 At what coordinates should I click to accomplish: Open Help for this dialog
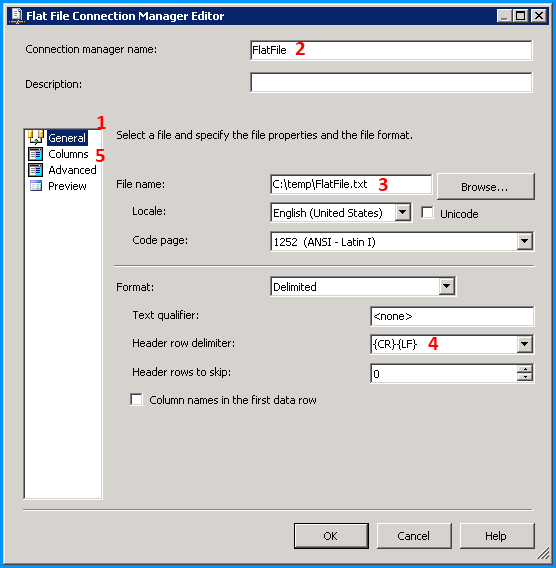point(497,536)
